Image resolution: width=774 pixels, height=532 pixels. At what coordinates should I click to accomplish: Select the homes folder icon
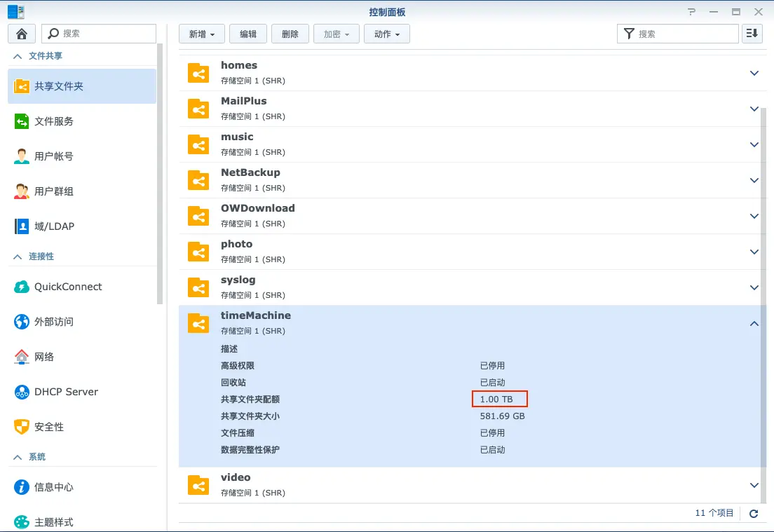click(198, 73)
